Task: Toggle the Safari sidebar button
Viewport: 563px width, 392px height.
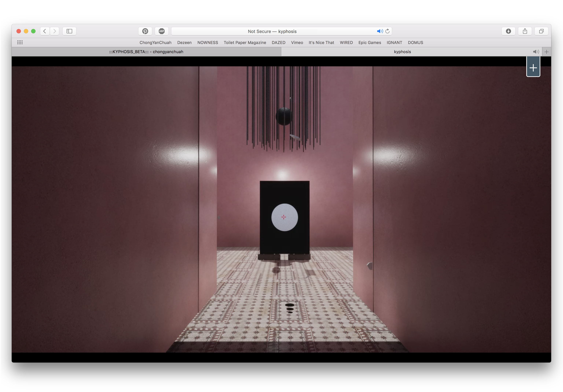Action: point(69,31)
